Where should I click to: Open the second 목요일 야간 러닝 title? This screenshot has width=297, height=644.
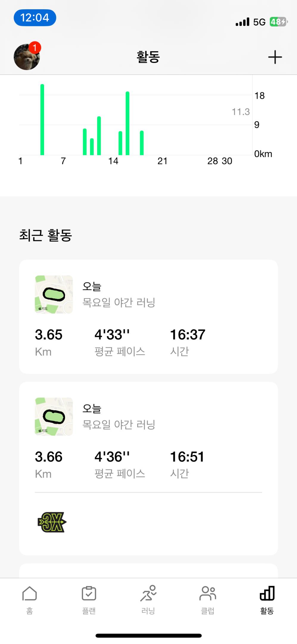pyautogui.click(x=119, y=425)
